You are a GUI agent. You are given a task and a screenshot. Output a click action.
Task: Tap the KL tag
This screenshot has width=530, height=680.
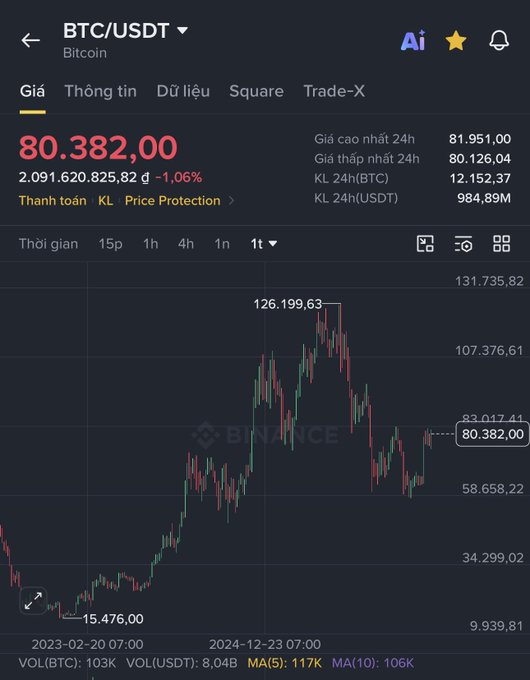click(x=105, y=200)
